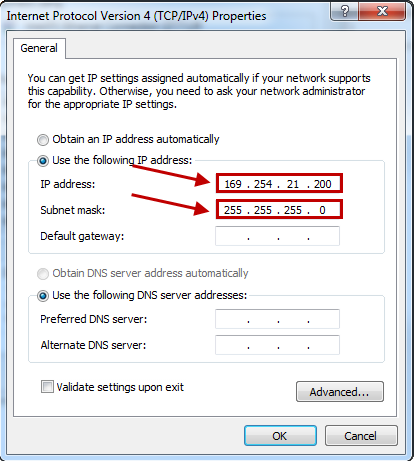Click the first 255 octet of Subnet mask
Viewport: 414px width, 461px height.
(x=233, y=210)
